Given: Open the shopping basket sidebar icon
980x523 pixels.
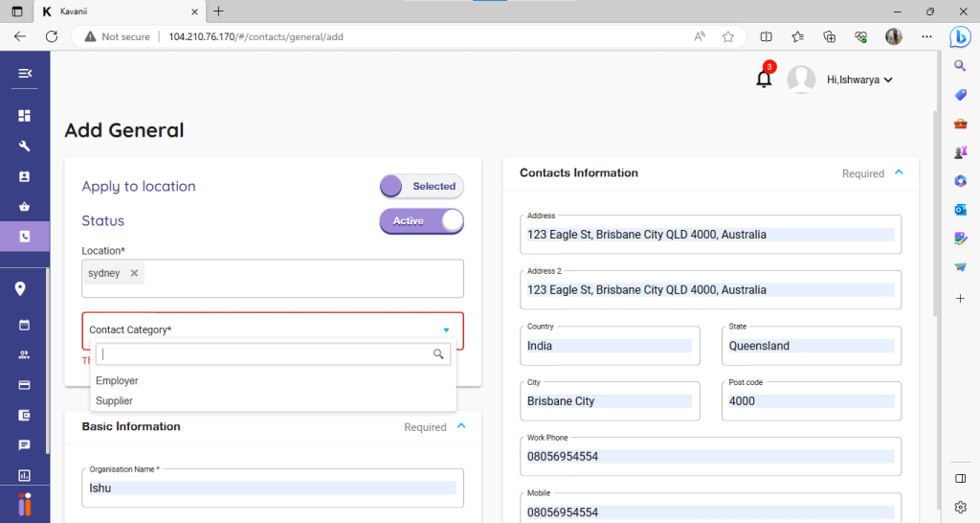Looking at the screenshot, I should click(25, 207).
